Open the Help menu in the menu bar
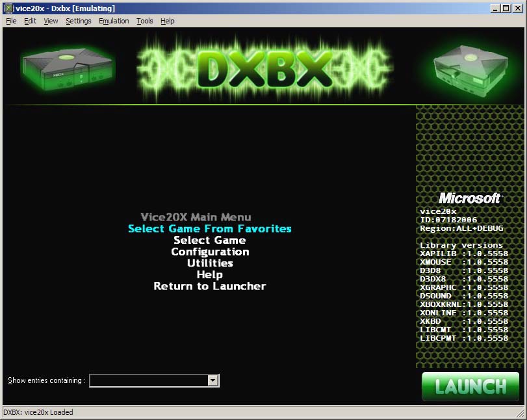The height and width of the screenshot is (420, 527). click(168, 21)
